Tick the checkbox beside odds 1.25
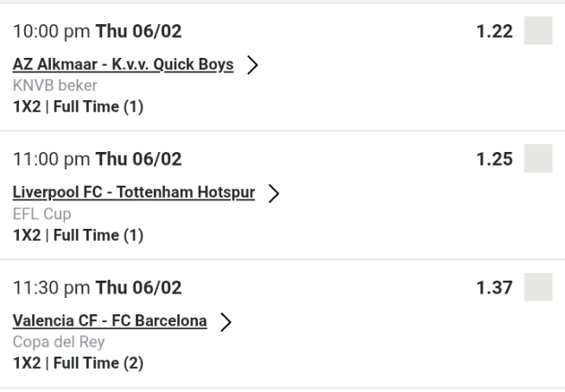This screenshot has width=565, height=392. click(538, 160)
